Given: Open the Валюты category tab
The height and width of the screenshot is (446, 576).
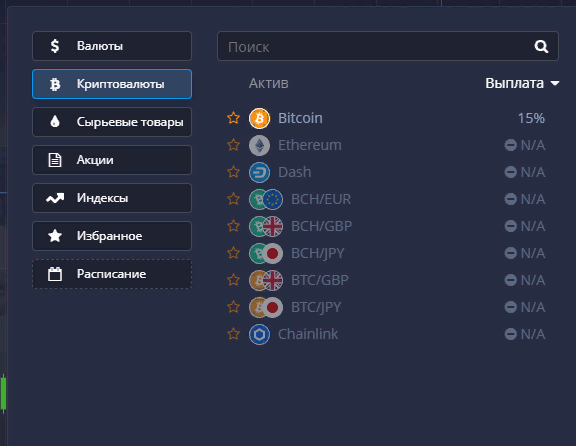Looking at the screenshot, I should (x=112, y=46).
